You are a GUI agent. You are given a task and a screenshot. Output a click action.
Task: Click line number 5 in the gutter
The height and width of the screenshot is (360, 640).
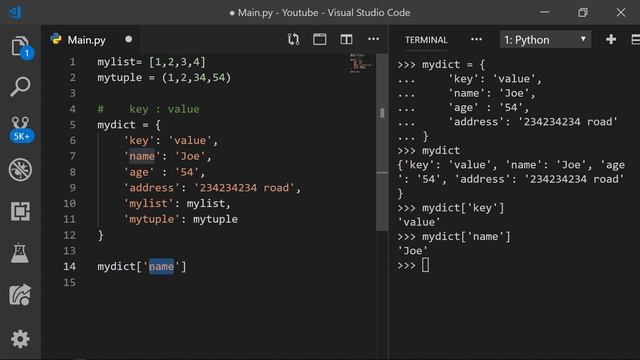click(72, 125)
